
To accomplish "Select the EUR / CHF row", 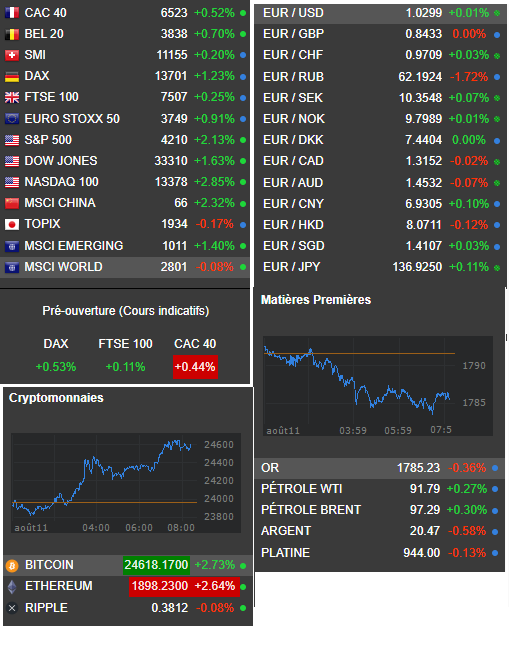I will [380, 55].
